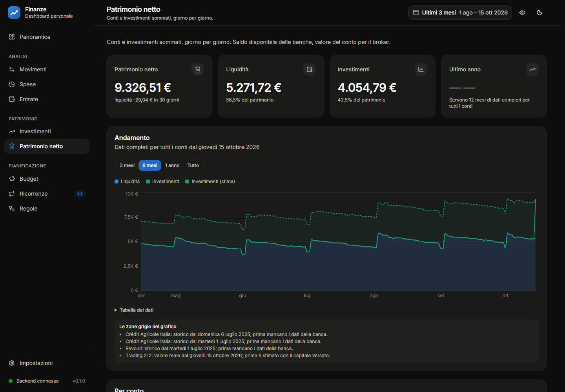
Task: Open the Impostazioni settings page
Action: tap(47, 363)
